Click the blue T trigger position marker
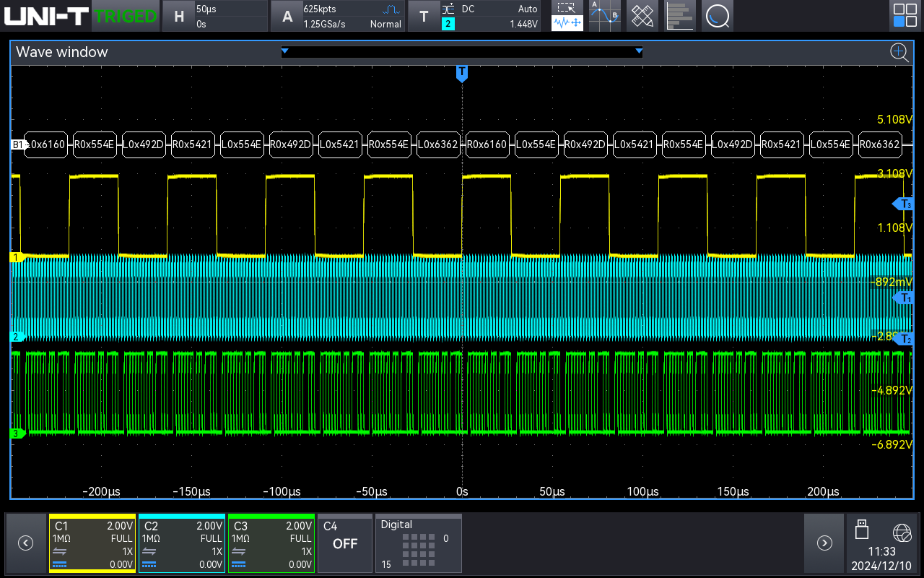 (462, 73)
